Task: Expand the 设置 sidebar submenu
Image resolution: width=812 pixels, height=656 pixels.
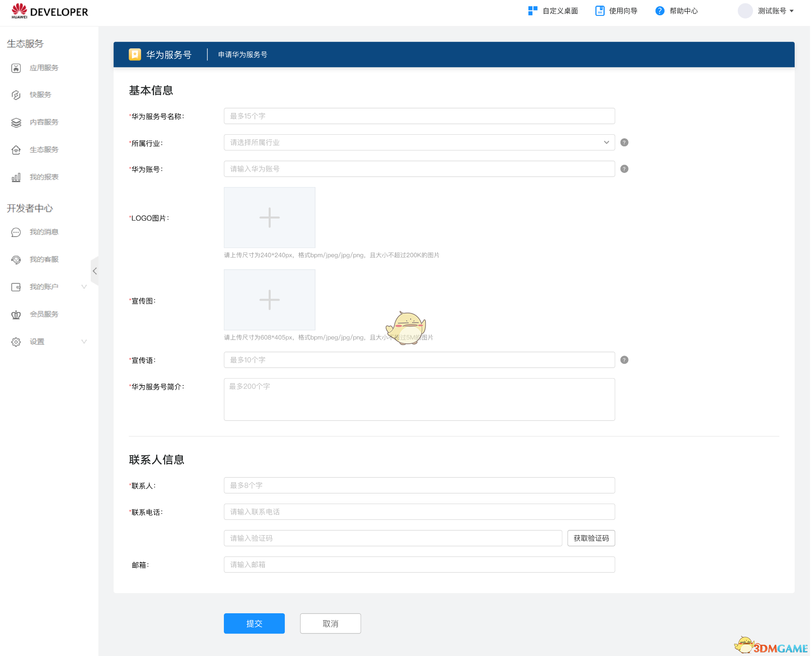Action: [84, 342]
